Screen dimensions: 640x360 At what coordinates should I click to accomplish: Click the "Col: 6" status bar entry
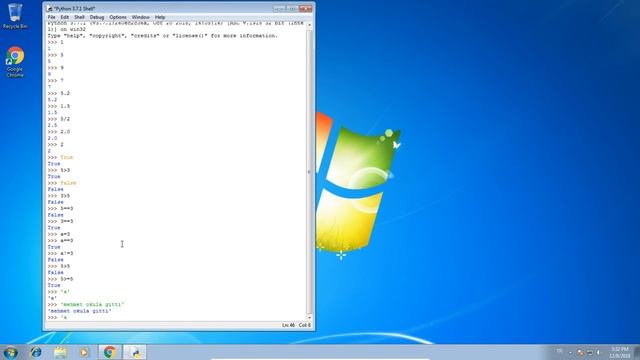click(304, 325)
